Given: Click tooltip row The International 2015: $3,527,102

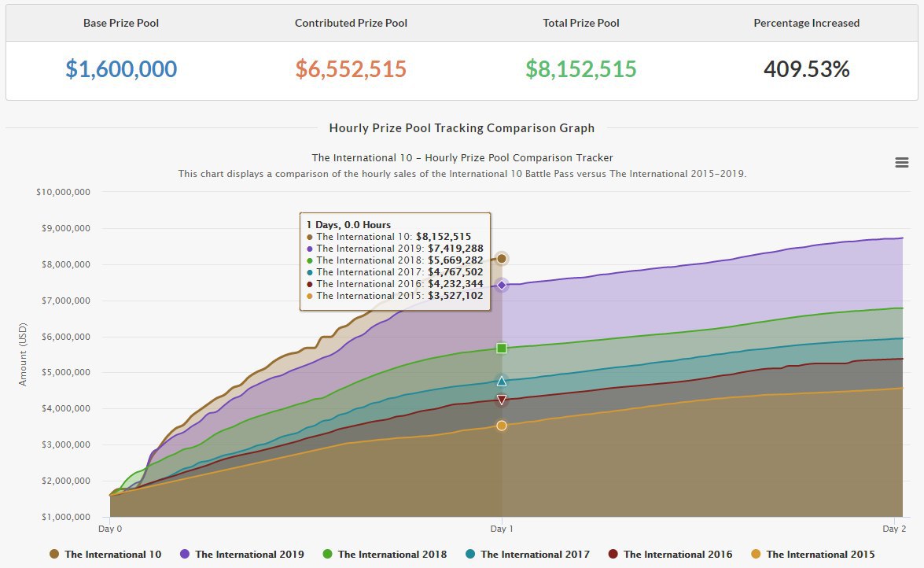Looking at the screenshot, I should point(395,296).
